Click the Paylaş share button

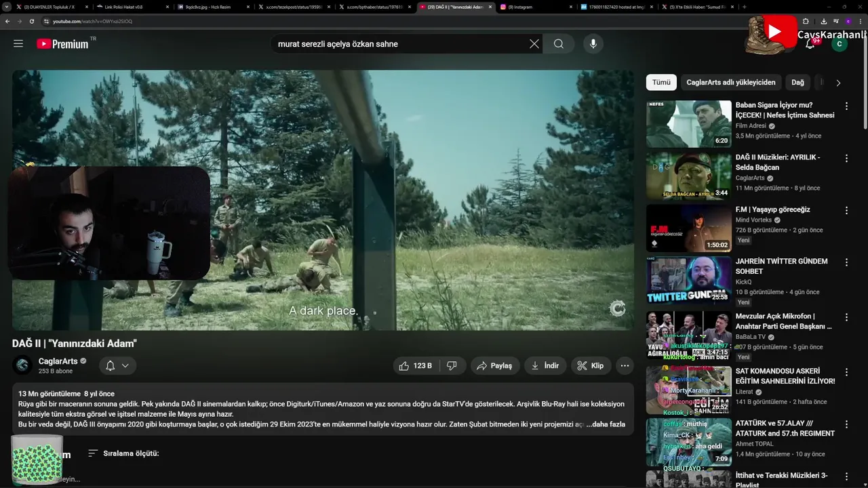(x=494, y=366)
